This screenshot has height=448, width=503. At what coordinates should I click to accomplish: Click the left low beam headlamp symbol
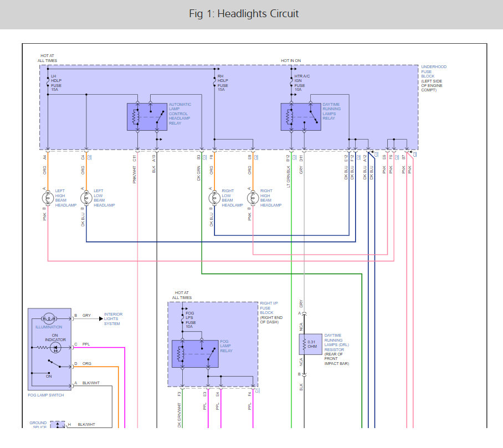[86, 198]
